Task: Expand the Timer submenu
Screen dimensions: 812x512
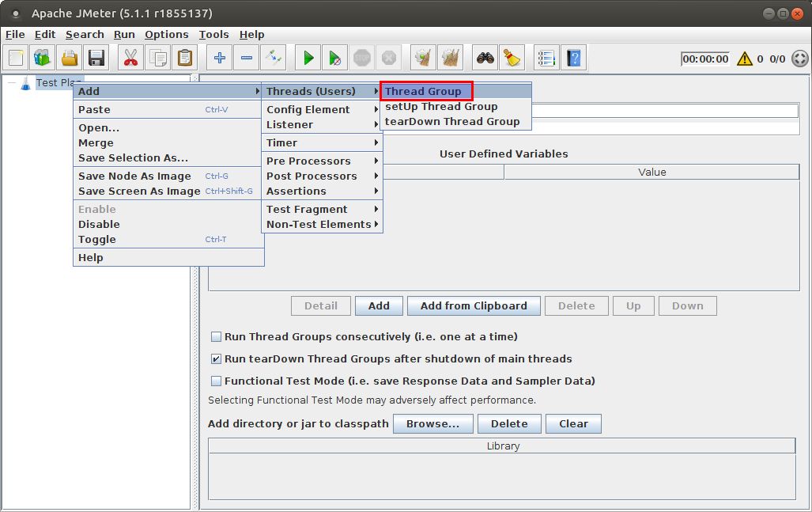Action: pyautogui.click(x=322, y=142)
